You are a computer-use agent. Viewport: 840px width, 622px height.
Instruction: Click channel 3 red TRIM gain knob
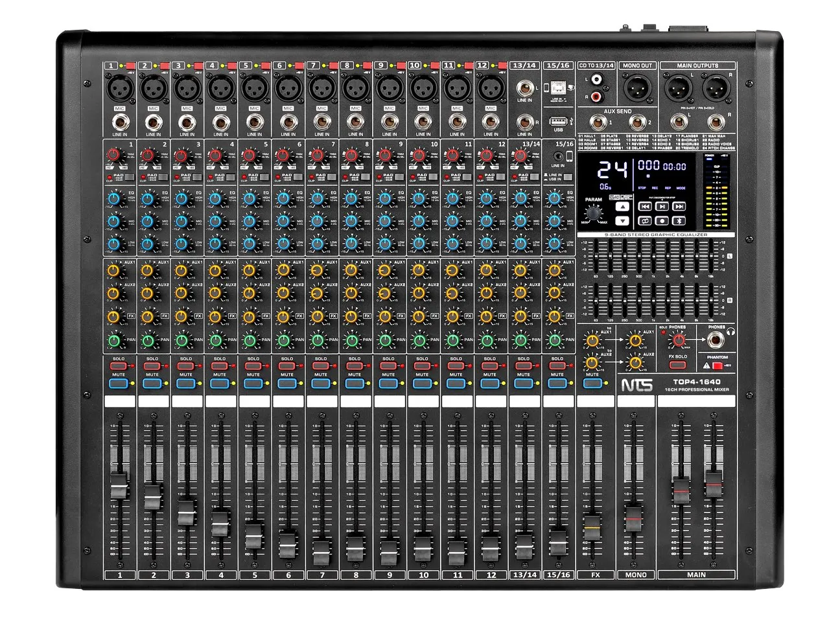click(181, 155)
